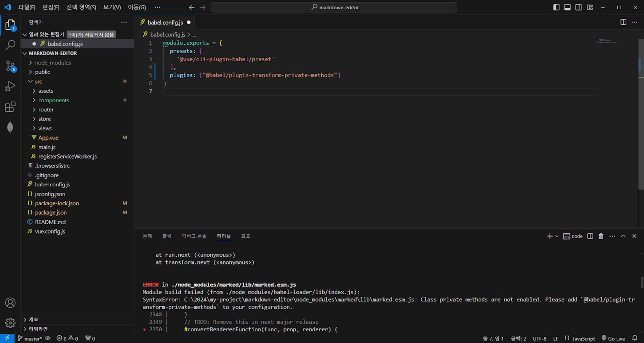Open the Extensions view
Viewport: 644px width, 343px height.
[x=10, y=106]
